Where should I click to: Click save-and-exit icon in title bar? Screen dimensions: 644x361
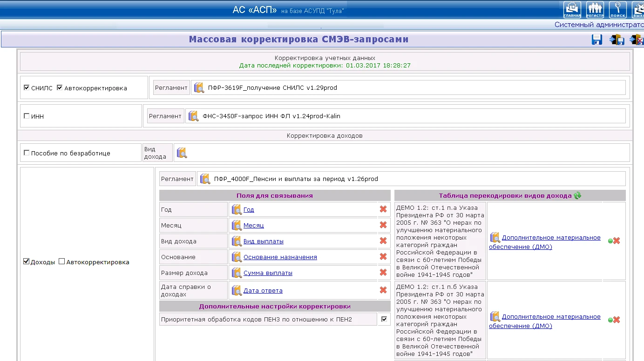coord(617,40)
